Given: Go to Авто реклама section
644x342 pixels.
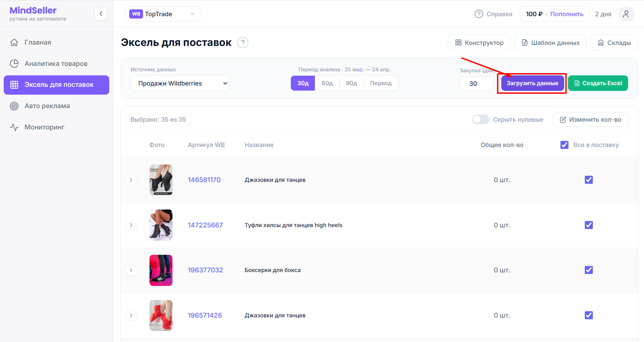Looking at the screenshot, I should point(56,106).
